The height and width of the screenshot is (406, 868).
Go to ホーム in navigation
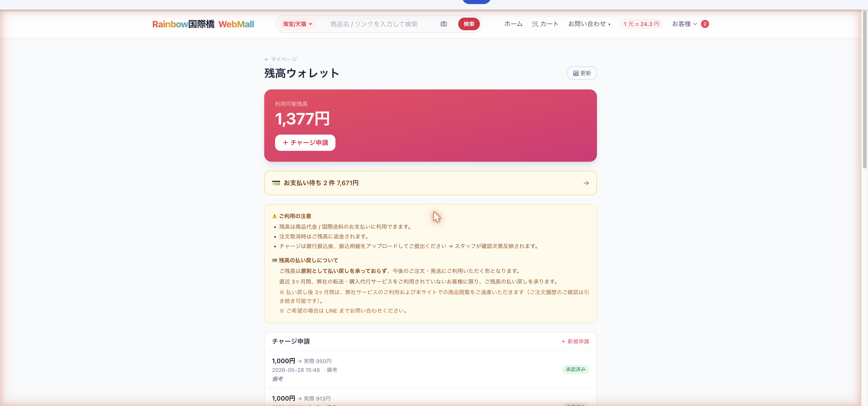[x=513, y=24]
